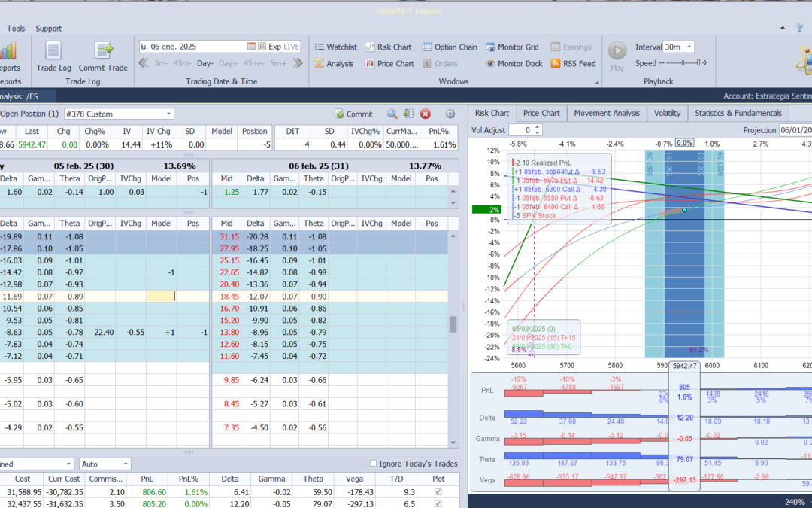Open the Monitor Grid window
The image size is (812, 508).
512,47
